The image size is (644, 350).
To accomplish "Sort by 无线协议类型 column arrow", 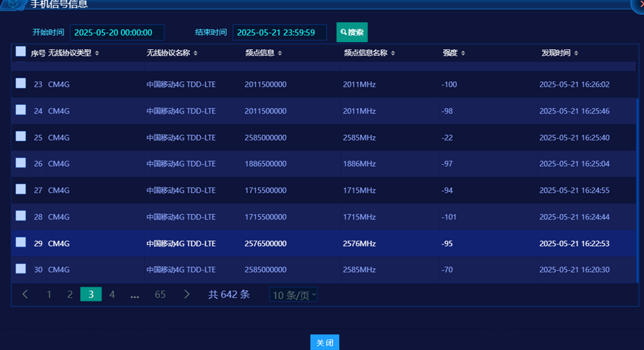I will (97, 53).
